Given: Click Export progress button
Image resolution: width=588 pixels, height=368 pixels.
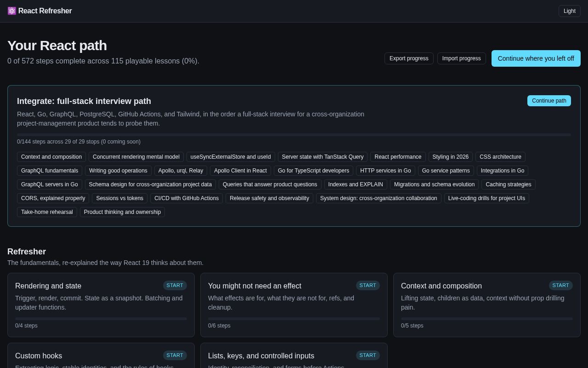Looking at the screenshot, I should click(409, 58).
